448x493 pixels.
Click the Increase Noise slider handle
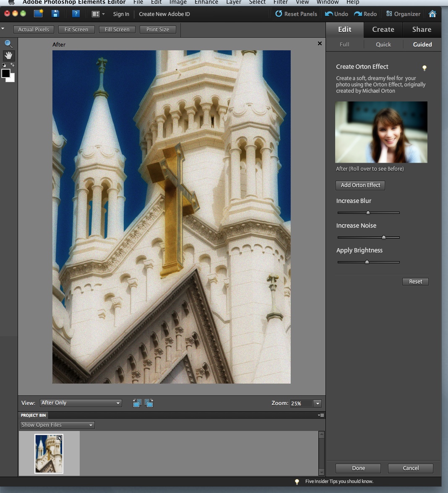click(383, 237)
